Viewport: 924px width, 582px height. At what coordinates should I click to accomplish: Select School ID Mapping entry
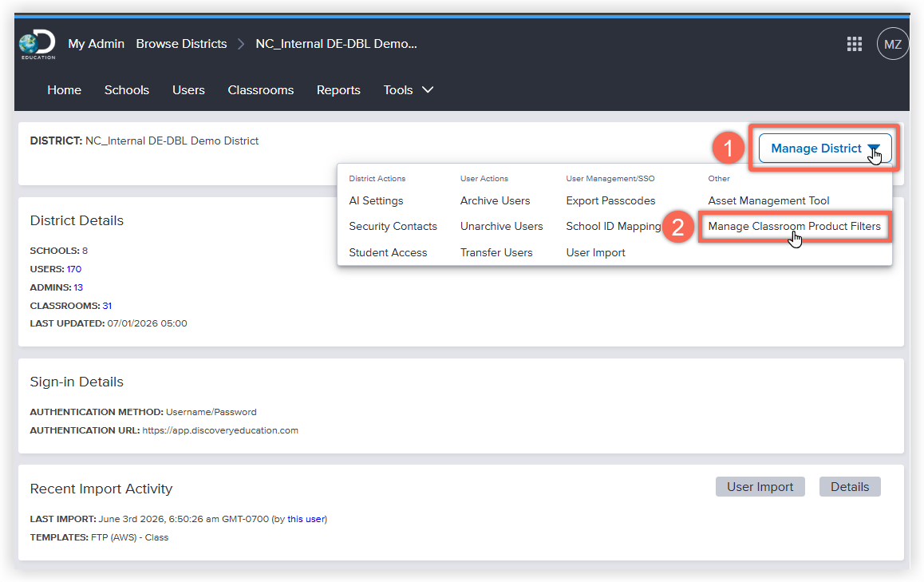coord(614,227)
